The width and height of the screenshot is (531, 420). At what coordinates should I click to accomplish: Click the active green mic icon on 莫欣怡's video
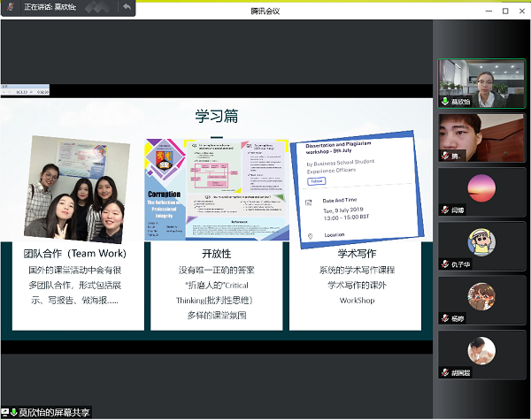click(x=445, y=102)
